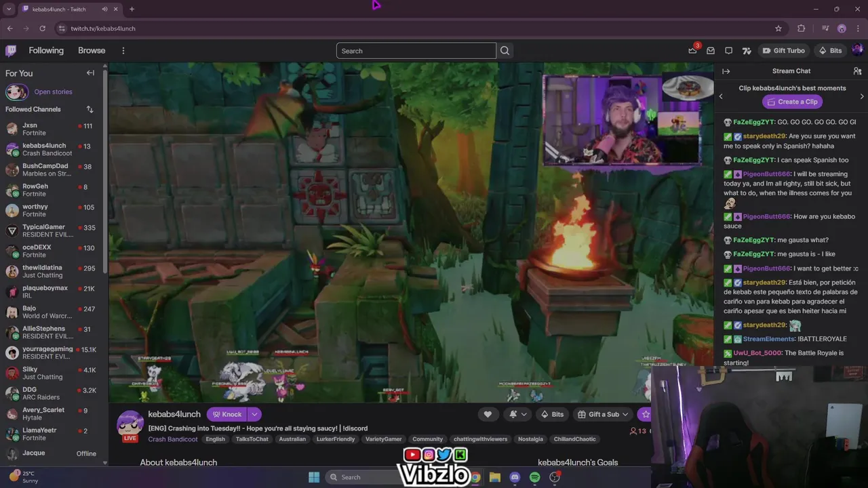Open notification bell settings dropdown
Viewport: 868px width, 488px height.
pyautogui.click(x=518, y=414)
